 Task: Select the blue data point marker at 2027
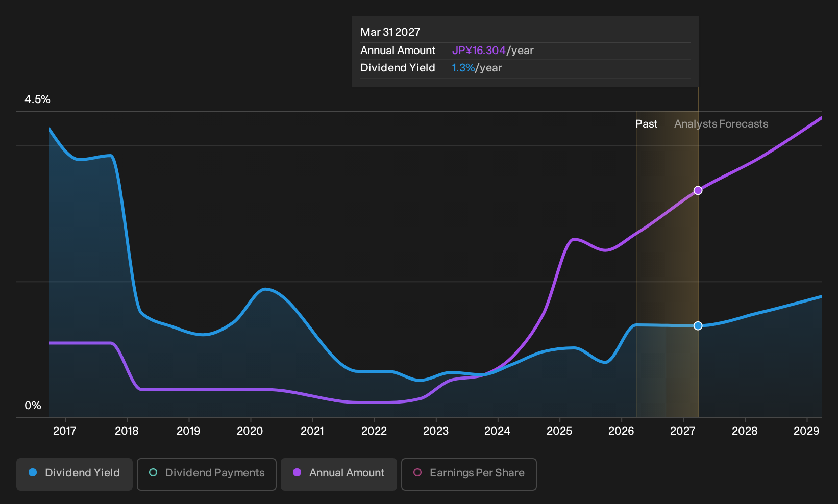coord(698,325)
